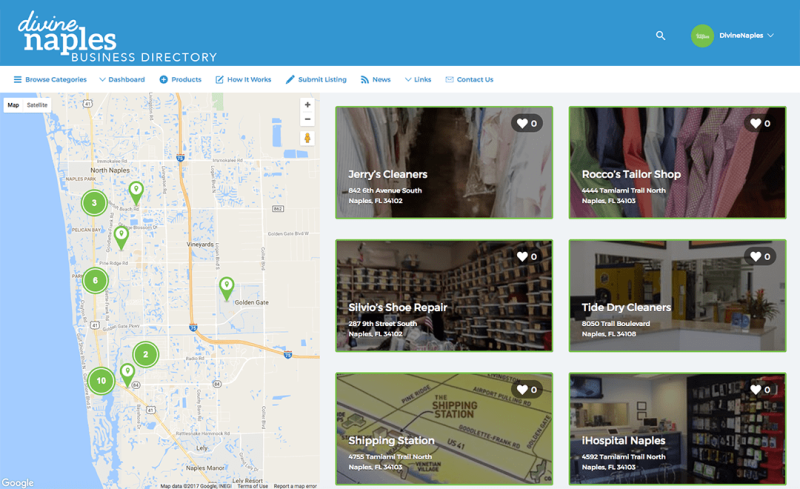The image size is (800, 489).
Task: Open the iHospital Naples listing title
Action: point(623,441)
